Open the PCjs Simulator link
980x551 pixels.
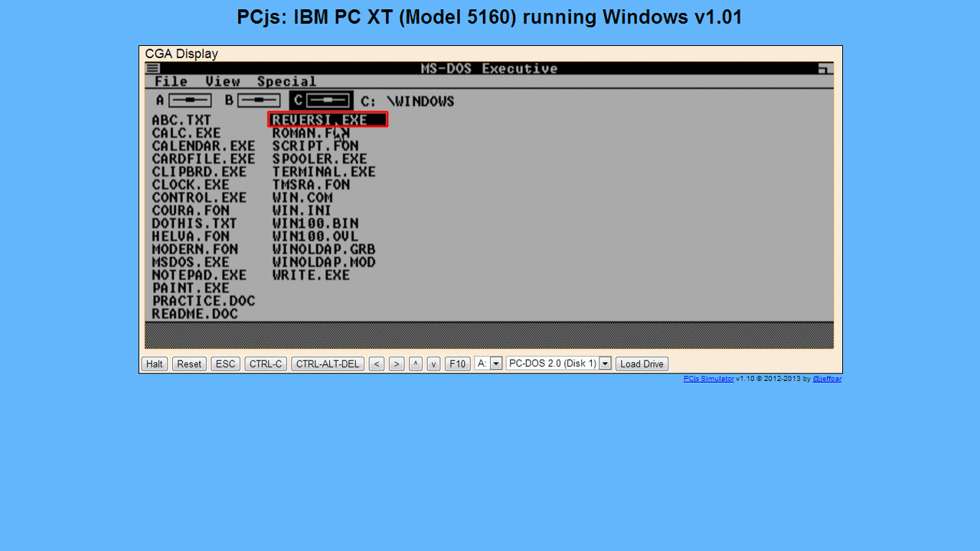tap(709, 379)
